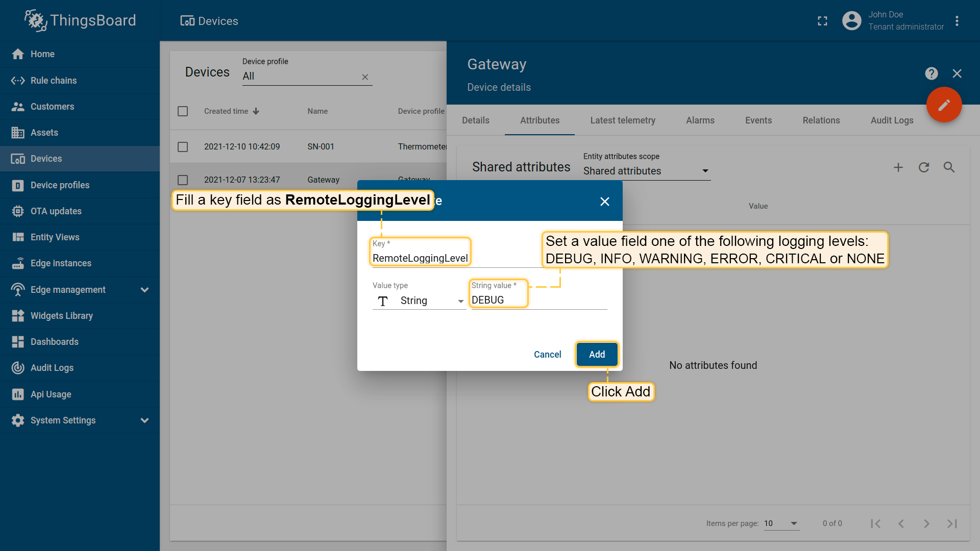The image size is (980, 551).
Task: Click the orange pencil edit button
Action: [x=944, y=105]
